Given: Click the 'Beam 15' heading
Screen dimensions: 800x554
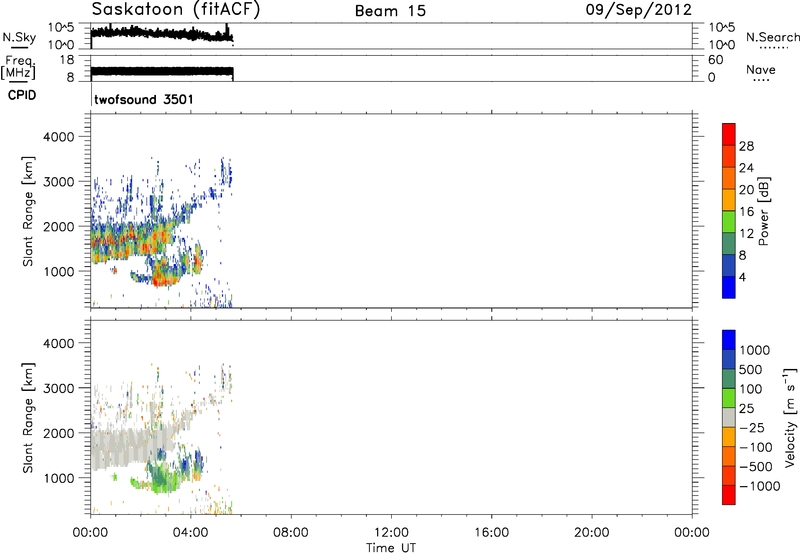Looking at the screenshot, I should 390,11.
